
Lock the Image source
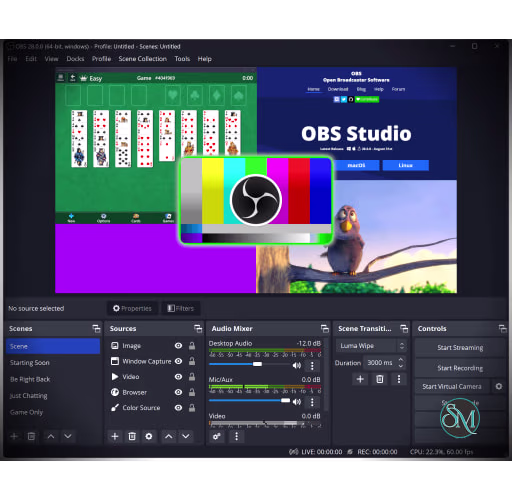(192, 346)
